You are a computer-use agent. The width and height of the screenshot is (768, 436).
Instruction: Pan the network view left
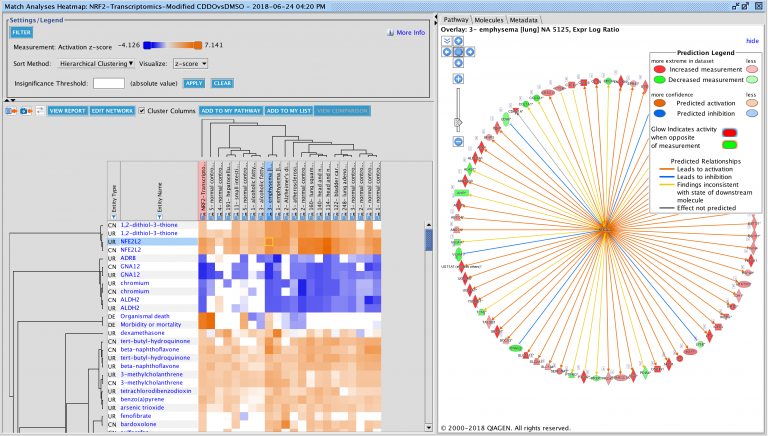click(x=447, y=52)
